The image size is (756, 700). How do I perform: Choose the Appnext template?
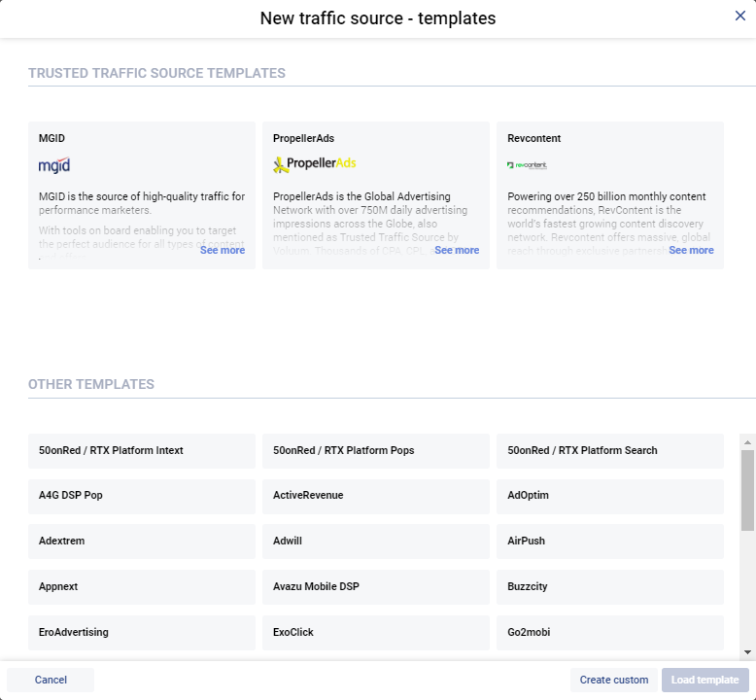point(142,586)
